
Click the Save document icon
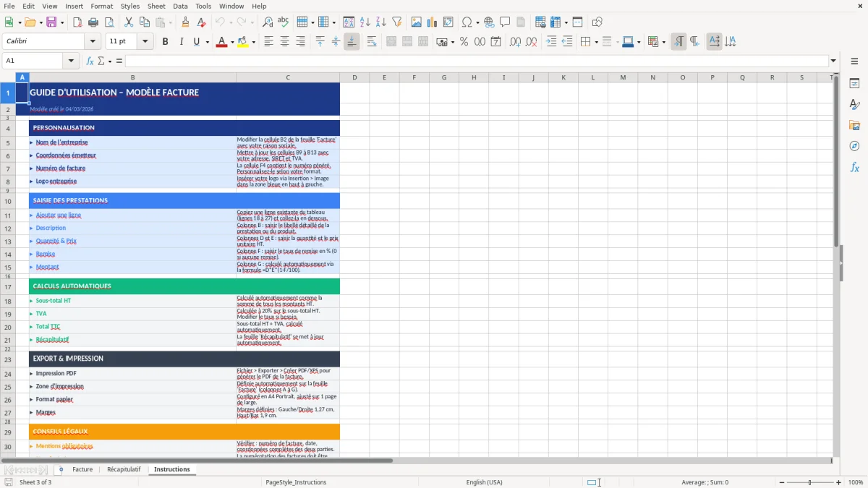coord(51,22)
